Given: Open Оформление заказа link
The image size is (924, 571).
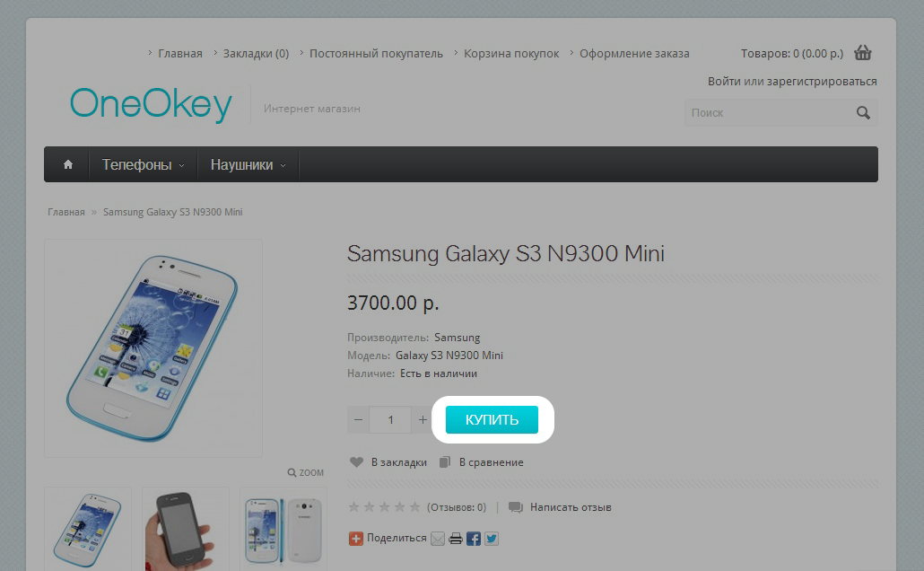Looking at the screenshot, I should tap(634, 53).
